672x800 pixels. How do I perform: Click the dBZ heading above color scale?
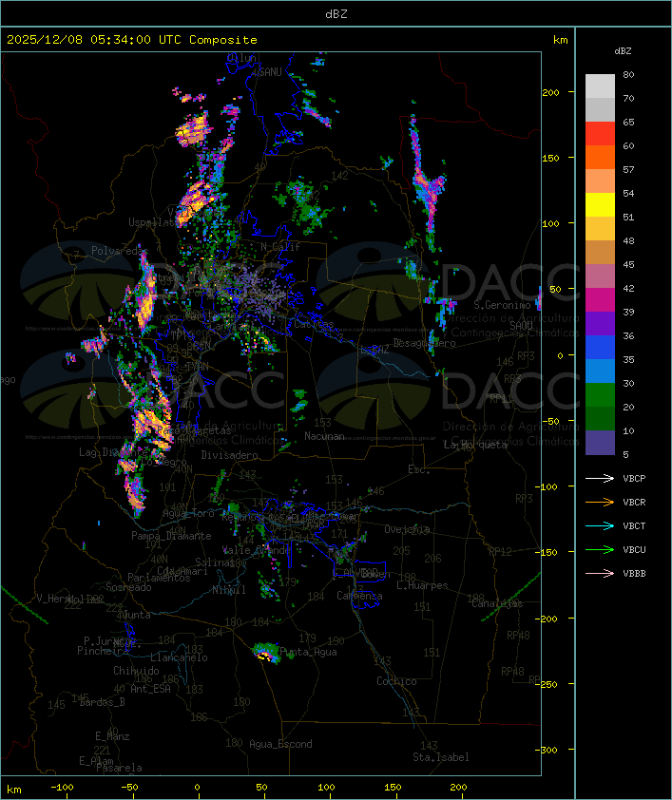pos(623,51)
